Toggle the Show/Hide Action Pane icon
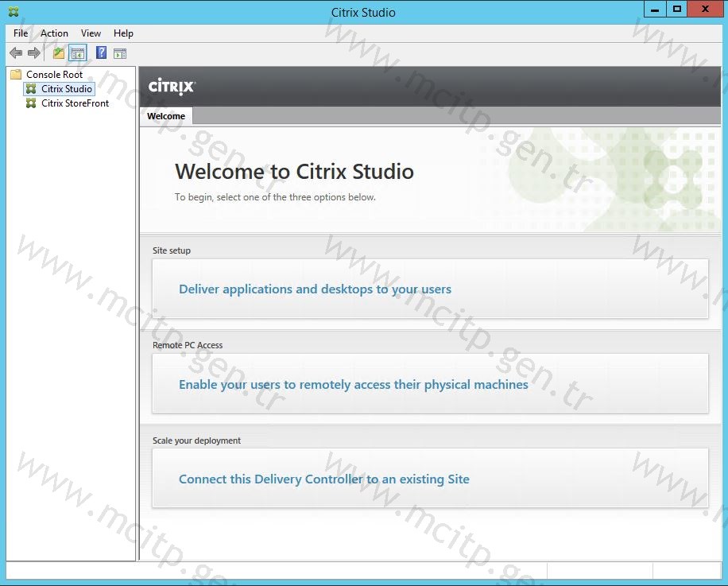 coord(120,53)
